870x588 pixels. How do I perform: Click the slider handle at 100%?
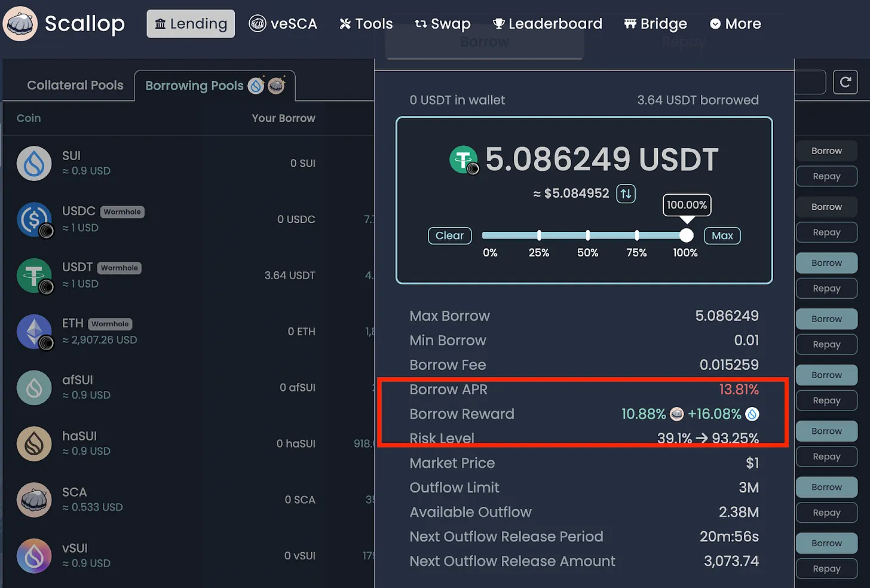click(x=687, y=235)
